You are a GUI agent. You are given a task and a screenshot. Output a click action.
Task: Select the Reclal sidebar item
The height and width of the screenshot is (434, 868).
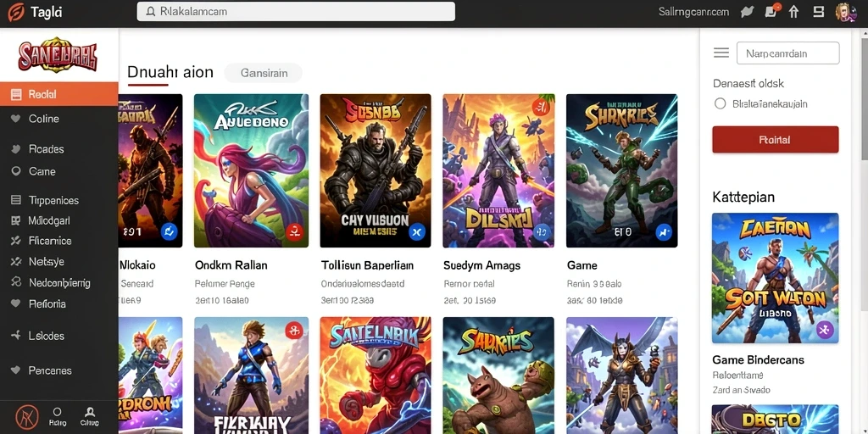click(x=58, y=94)
